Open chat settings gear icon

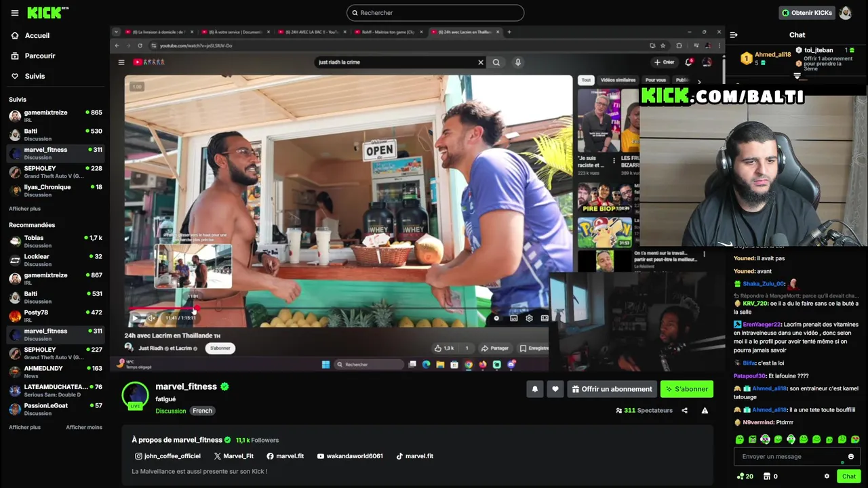click(x=827, y=476)
